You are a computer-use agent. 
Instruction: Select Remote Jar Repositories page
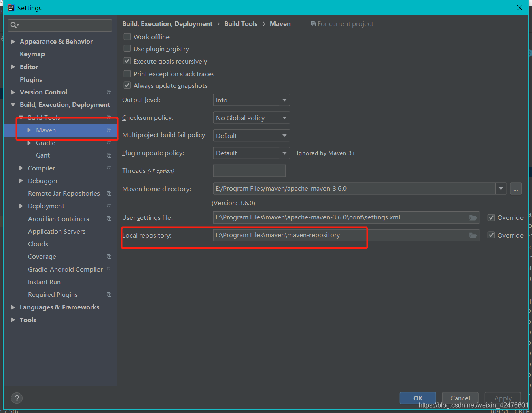point(64,194)
